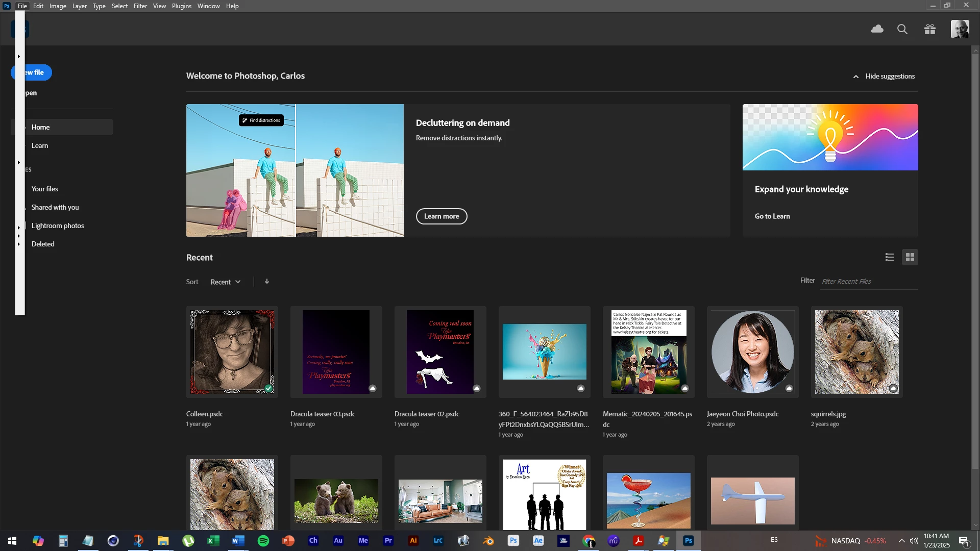The height and width of the screenshot is (551, 980).
Task: Follow the Go to Learn link
Action: click(772, 216)
